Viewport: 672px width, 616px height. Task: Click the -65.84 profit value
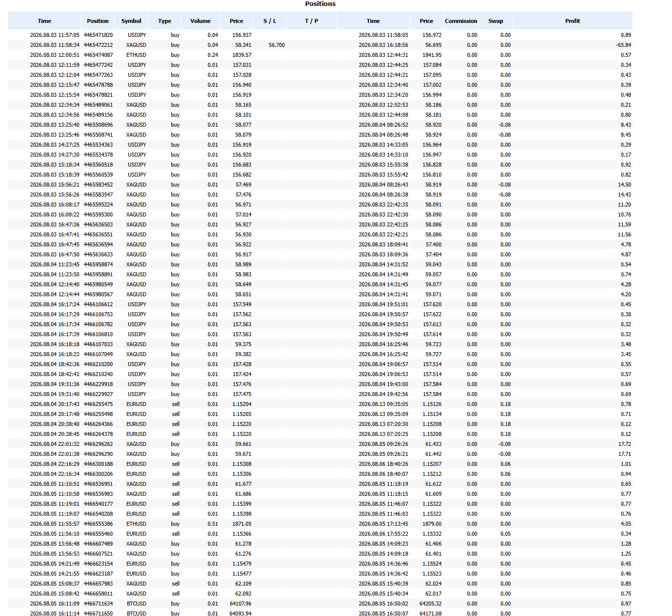coord(623,45)
